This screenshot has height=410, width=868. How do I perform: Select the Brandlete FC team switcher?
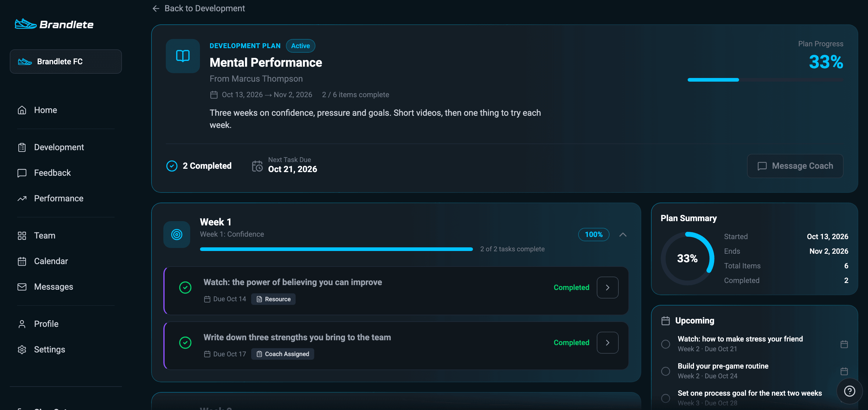66,61
